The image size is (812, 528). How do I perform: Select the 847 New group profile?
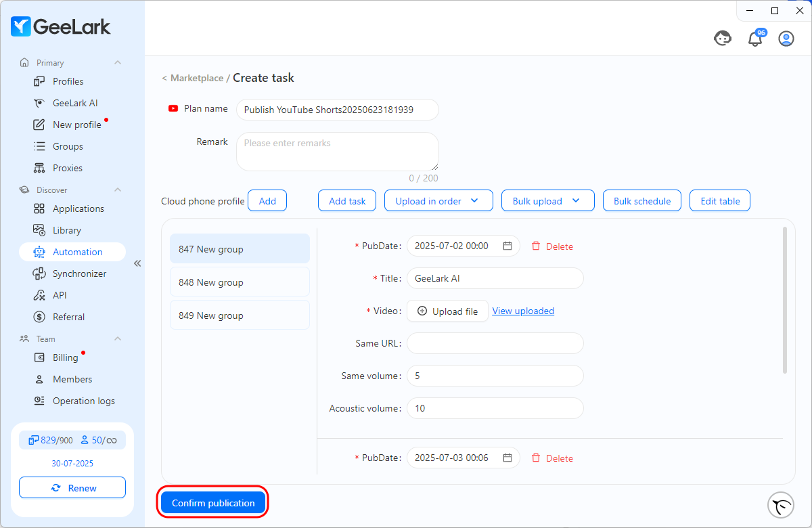(x=240, y=249)
